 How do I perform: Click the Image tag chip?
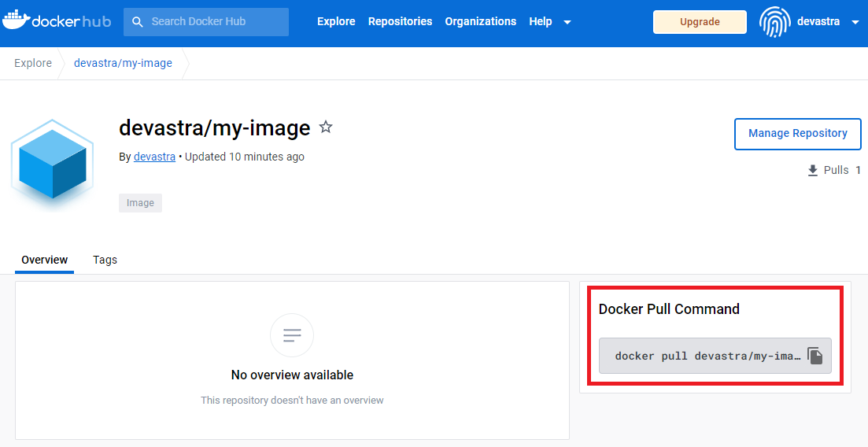pyautogui.click(x=141, y=203)
